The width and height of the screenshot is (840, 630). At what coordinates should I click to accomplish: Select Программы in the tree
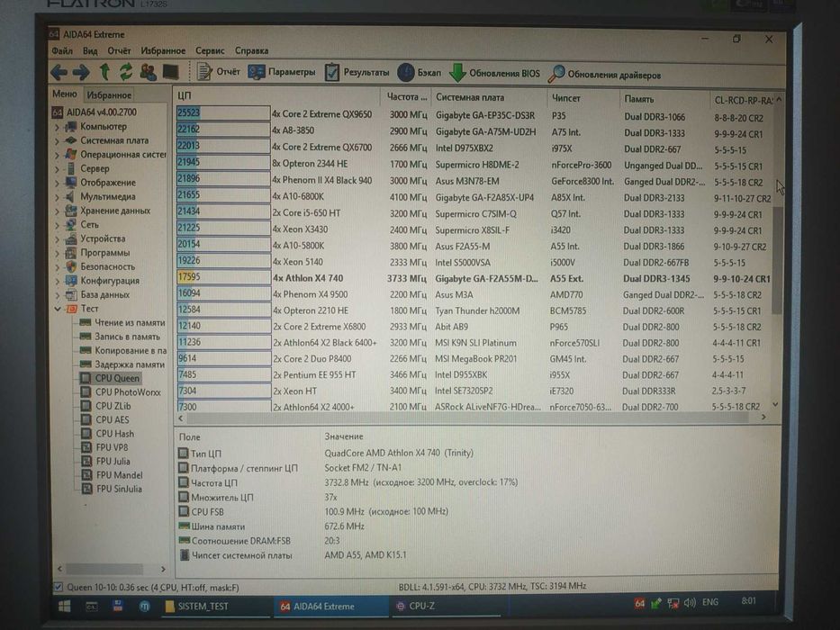point(105,253)
